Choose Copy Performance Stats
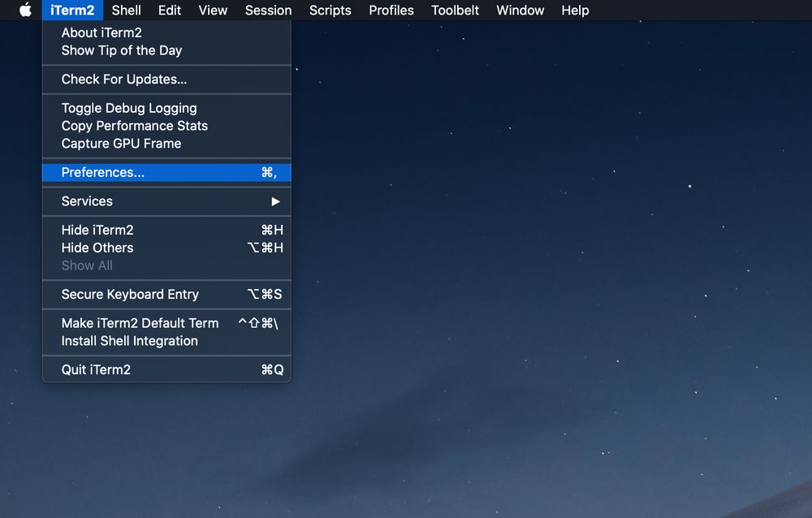Viewport: 812px width, 518px height. (166, 126)
